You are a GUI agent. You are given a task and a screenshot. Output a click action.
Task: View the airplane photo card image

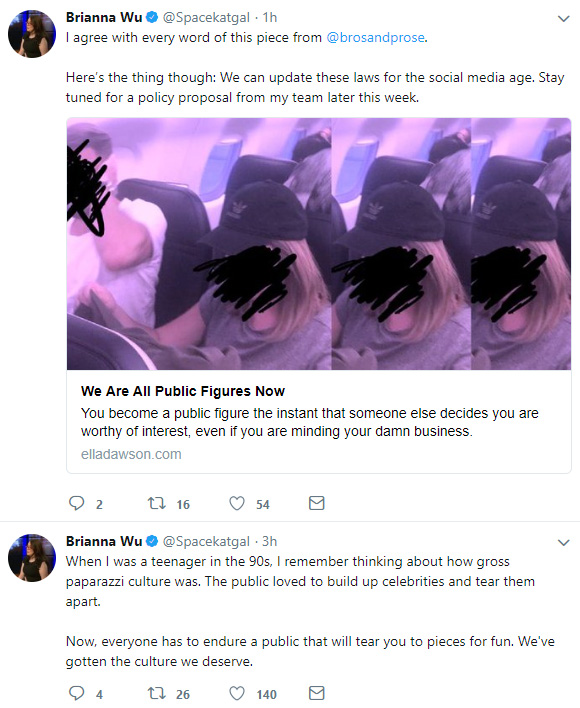319,244
